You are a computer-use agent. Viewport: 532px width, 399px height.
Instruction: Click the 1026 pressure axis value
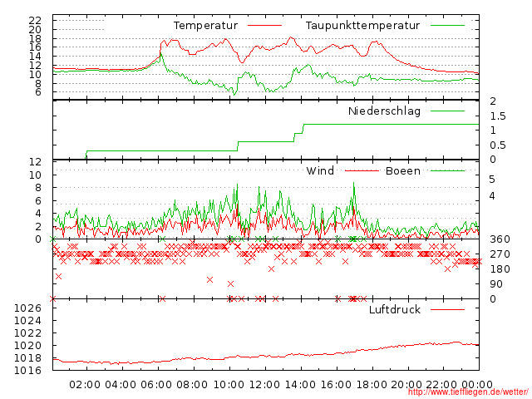tap(27, 308)
